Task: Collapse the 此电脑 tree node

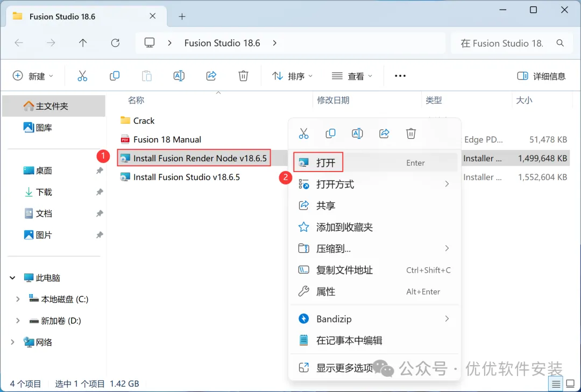Action: pyautogui.click(x=12, y=277)
